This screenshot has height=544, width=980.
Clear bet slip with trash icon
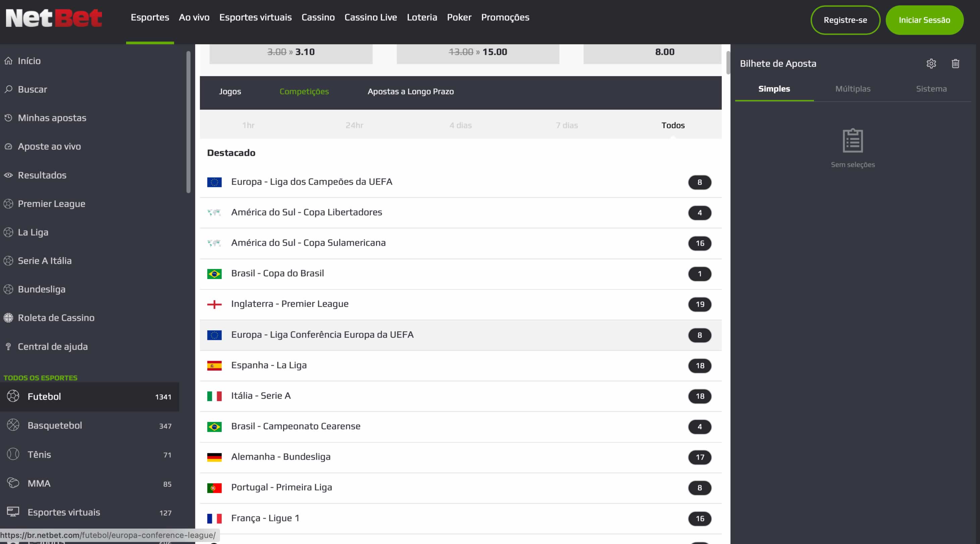pyautogui.click(x=955, y=63)
